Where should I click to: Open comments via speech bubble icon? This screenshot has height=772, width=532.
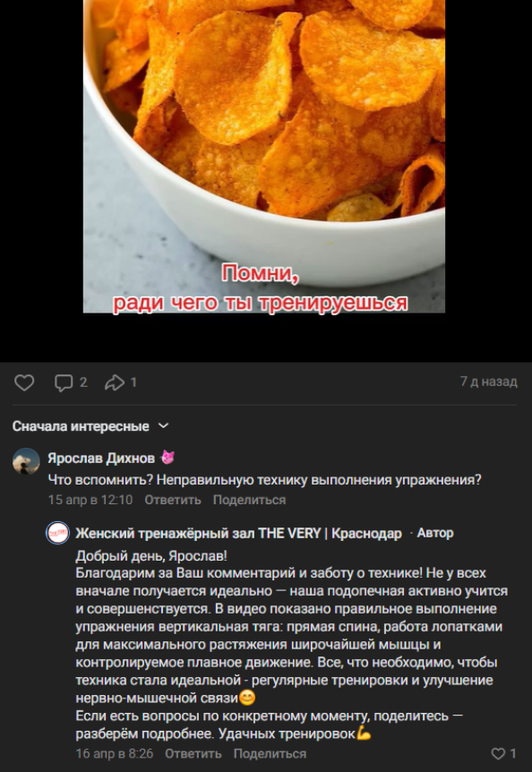(64, 382)
